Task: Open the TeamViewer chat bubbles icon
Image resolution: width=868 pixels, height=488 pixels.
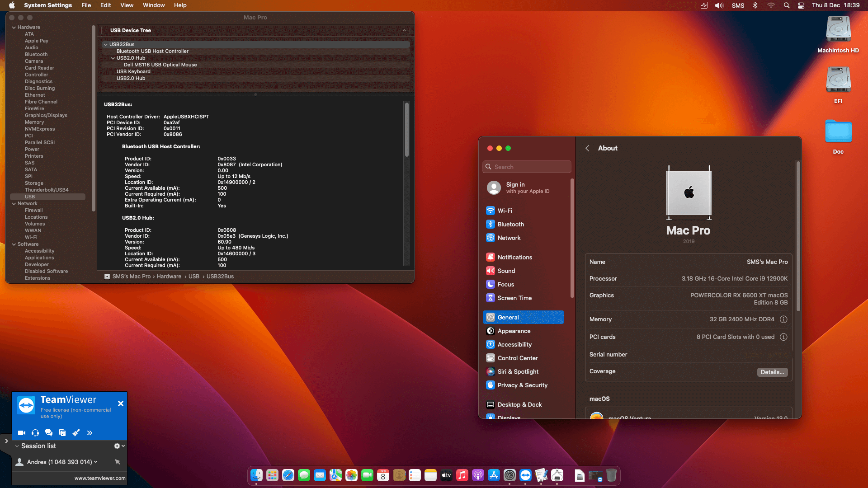Action: (49, 433)
